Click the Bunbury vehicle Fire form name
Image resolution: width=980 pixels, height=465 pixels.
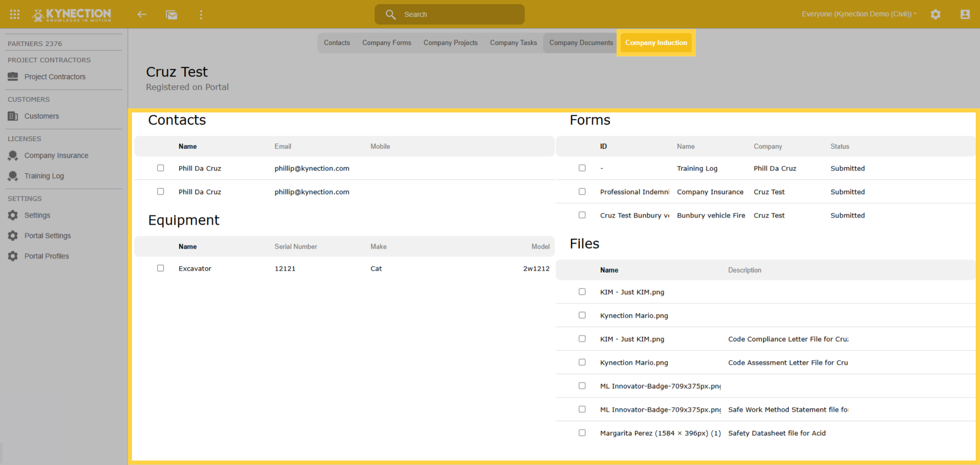(711, 215)
